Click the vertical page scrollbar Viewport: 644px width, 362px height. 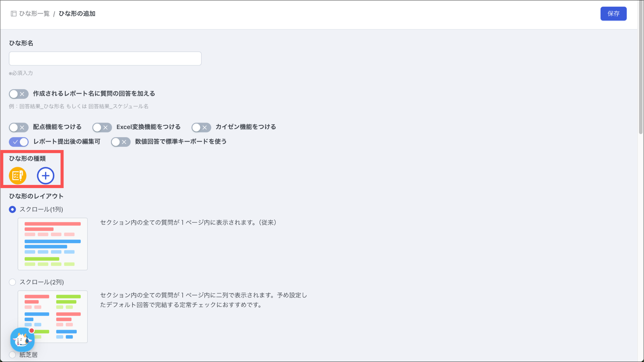[x=641, y=68]
